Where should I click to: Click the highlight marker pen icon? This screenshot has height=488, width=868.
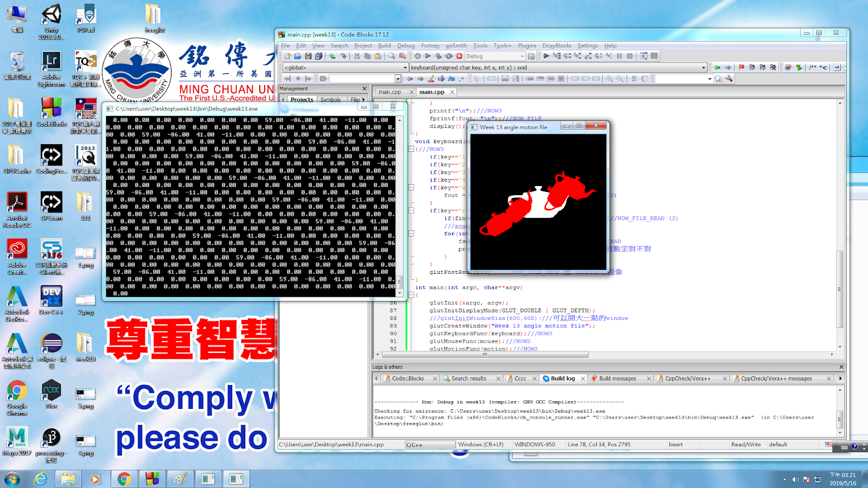pos(431,79)
